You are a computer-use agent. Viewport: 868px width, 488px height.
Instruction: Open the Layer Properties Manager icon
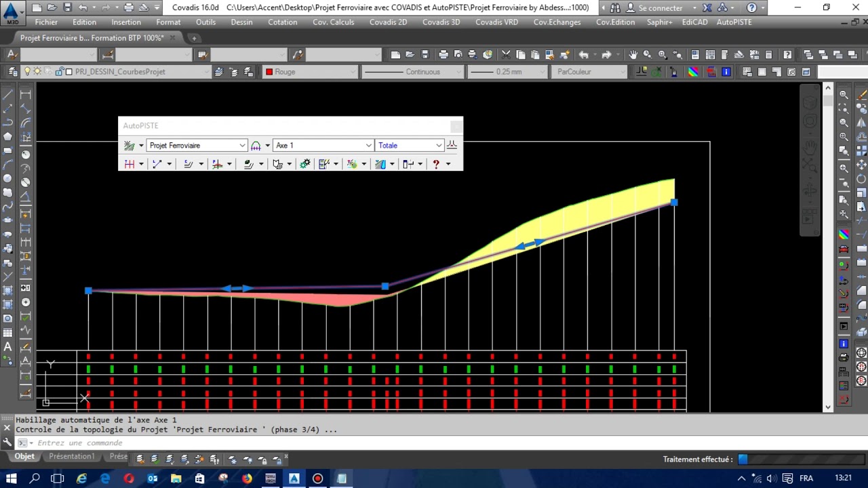click(13, 71)
